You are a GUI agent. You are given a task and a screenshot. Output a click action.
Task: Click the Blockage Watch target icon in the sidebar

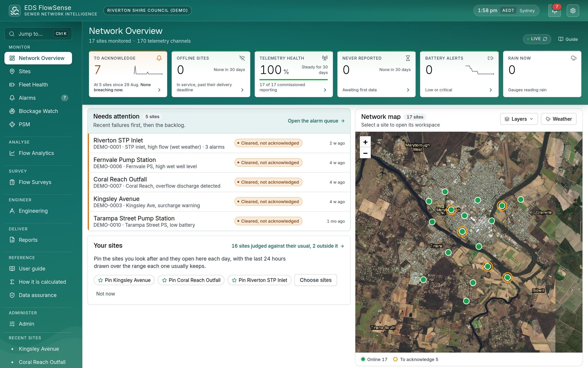(x=12, y=111)
